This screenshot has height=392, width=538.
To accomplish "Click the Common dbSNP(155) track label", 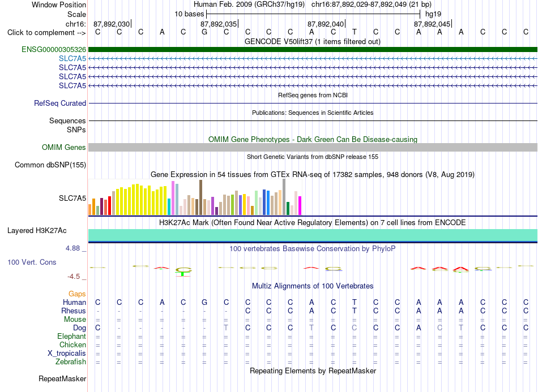I will pos(50,165).
